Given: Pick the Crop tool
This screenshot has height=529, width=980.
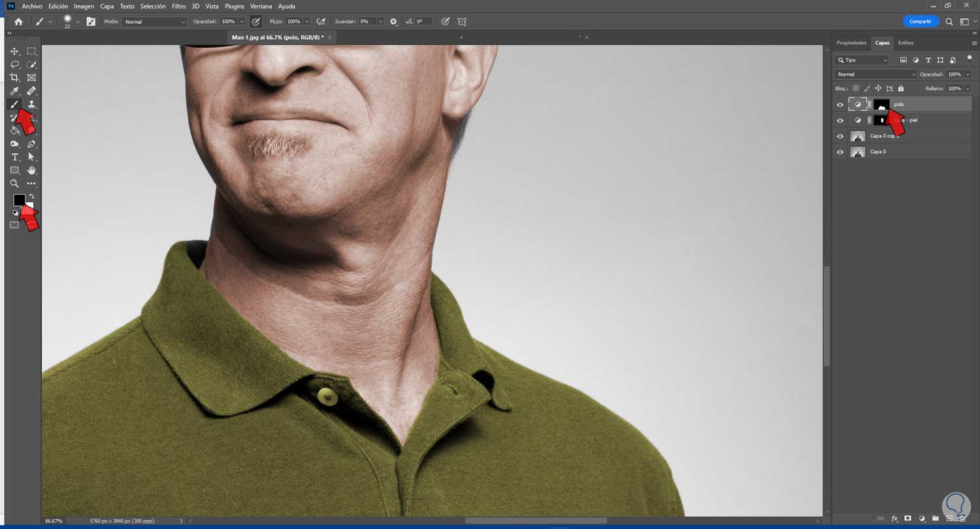Looking at the screenshot, I should pos(14,77).
